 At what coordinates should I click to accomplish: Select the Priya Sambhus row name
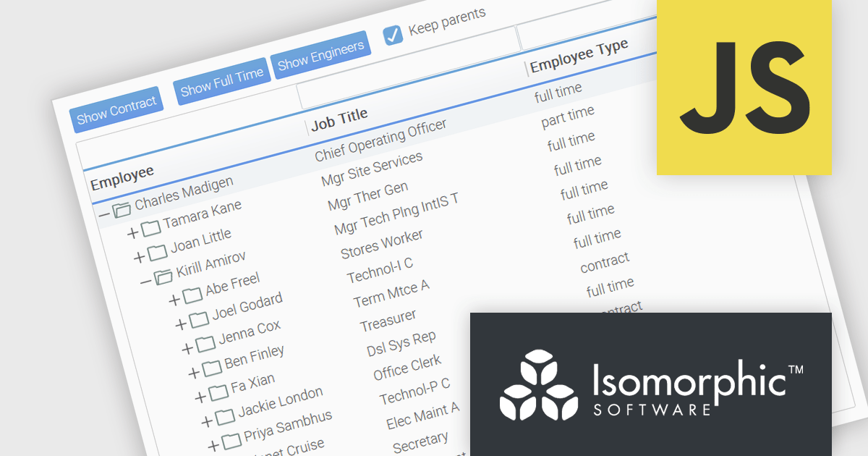(x=288, y=427)
